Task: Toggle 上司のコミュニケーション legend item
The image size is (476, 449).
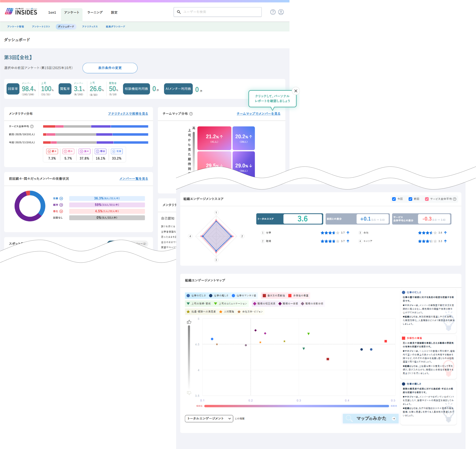Action: tap(230, 304)
